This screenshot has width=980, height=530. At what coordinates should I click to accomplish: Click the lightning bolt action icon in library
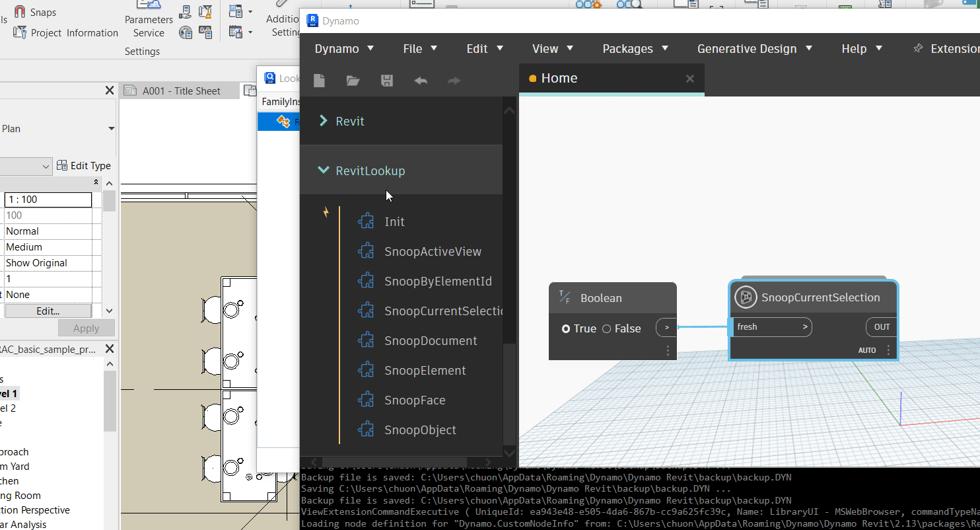326,213
